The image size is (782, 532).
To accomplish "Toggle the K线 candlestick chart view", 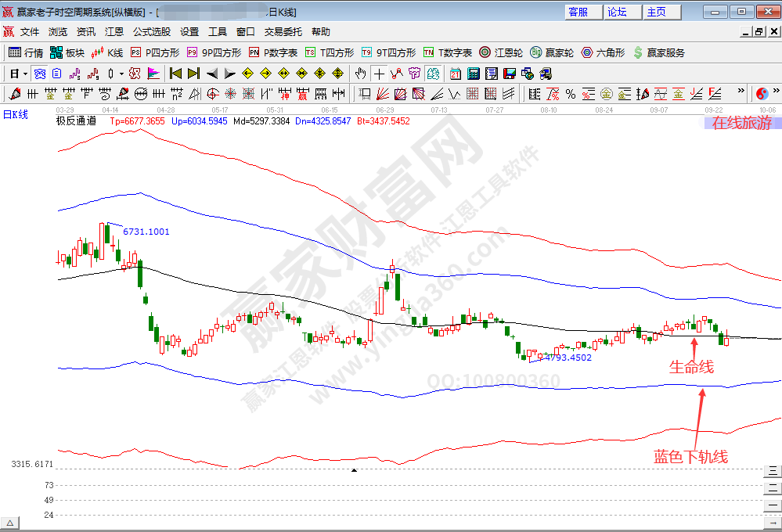I will [x=107, y=52].
